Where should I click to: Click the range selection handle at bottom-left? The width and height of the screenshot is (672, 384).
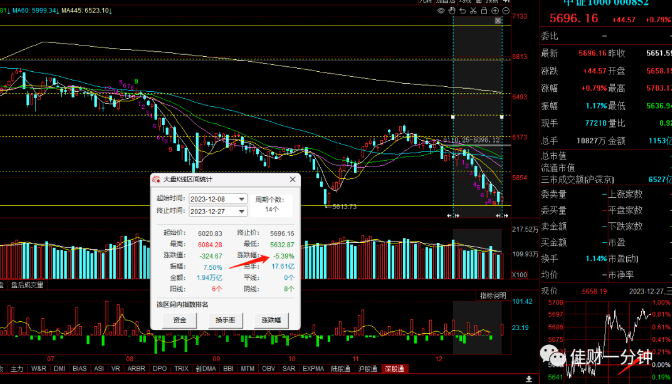click(x=453, y=216)
